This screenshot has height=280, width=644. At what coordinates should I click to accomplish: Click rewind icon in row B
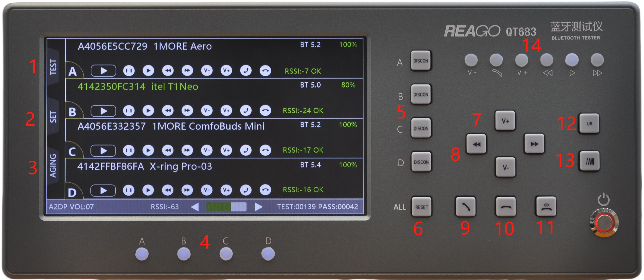coord(168,111)
